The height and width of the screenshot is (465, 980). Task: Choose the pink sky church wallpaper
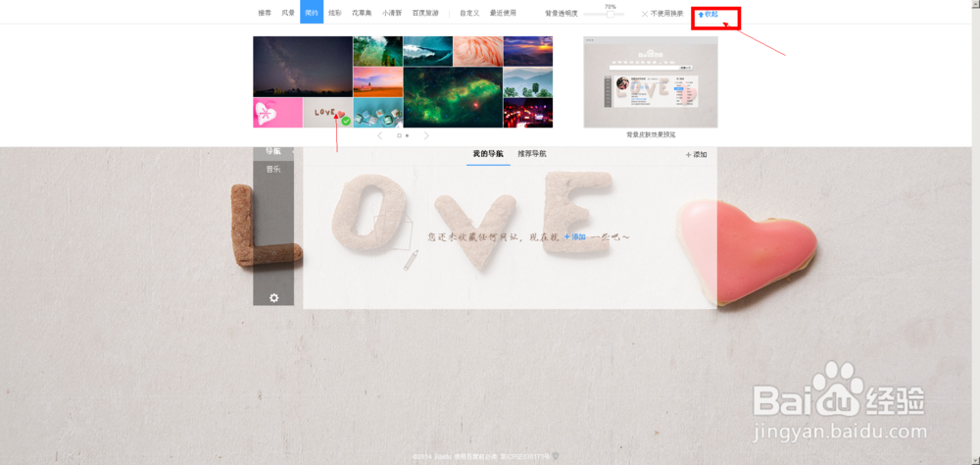coord(377,82)
